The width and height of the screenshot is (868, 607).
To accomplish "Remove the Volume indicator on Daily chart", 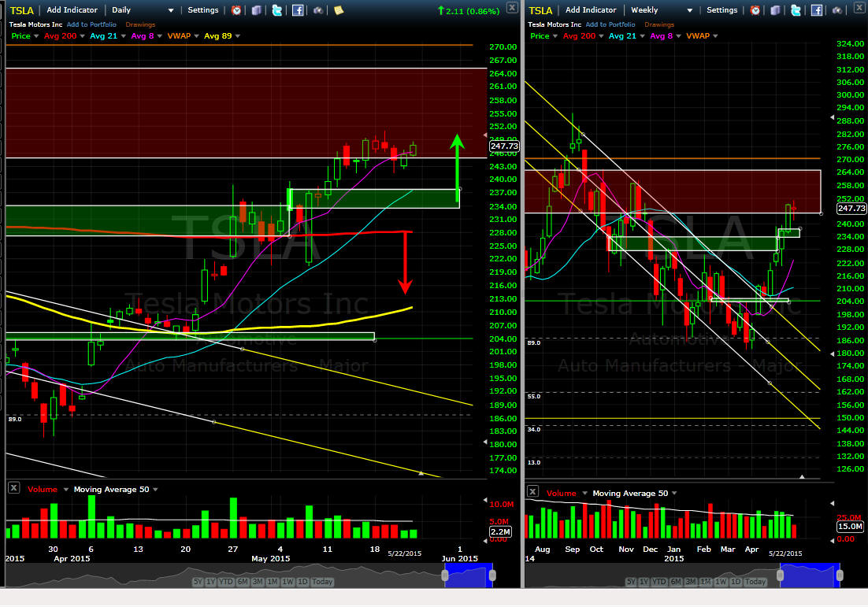I will [14, 487].
